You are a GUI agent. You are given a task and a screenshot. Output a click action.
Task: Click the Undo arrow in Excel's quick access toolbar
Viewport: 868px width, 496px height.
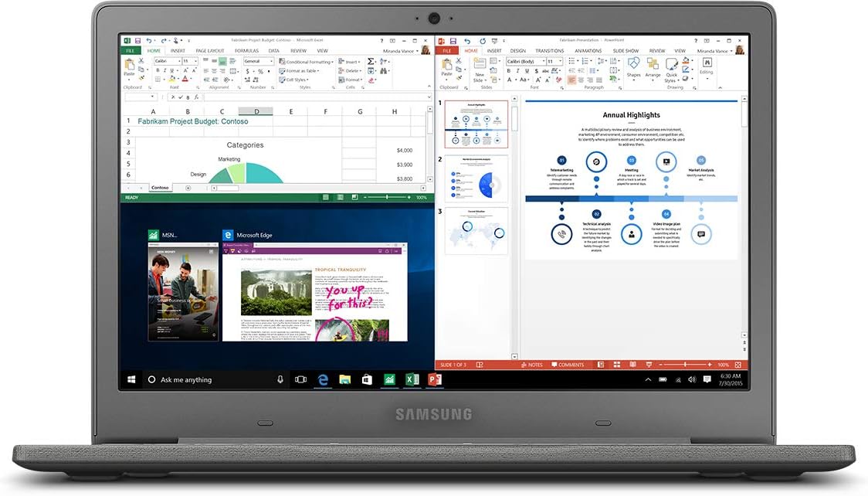coord(149,41)
